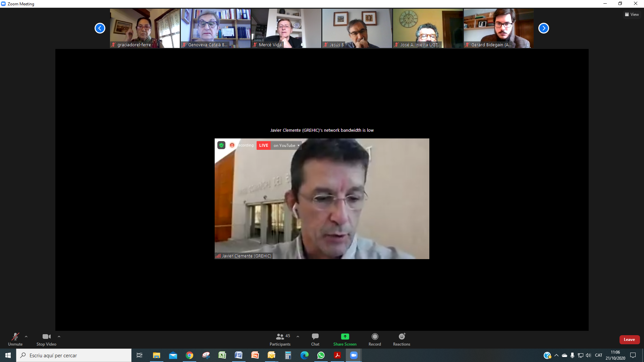The width and height of the screenshot is (644, 362).
Task: Open the Chat panel
Action: [315, 339]
